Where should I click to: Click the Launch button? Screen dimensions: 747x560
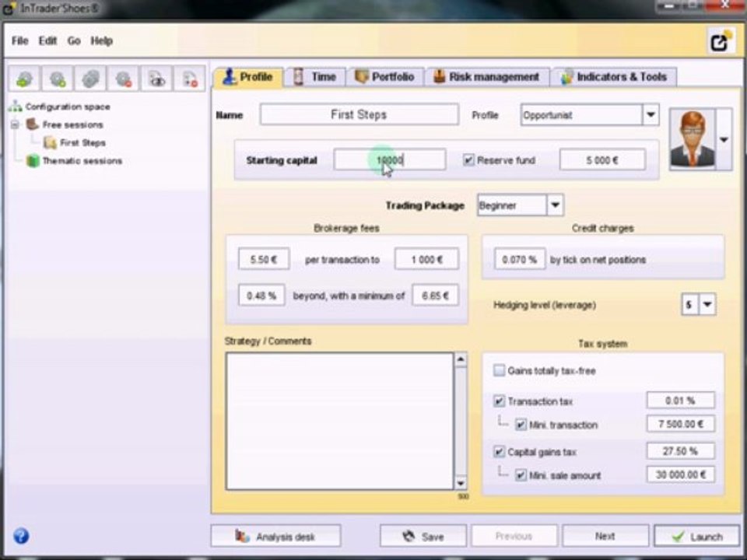(x=697, y=537)
